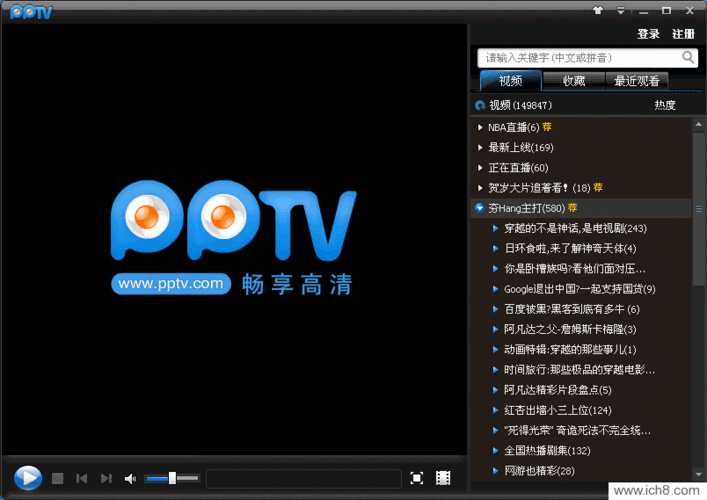Image resolution: width=707 pixels, height=500 pixels.
Task: Click 登录 login link
Action: point(648,34)
